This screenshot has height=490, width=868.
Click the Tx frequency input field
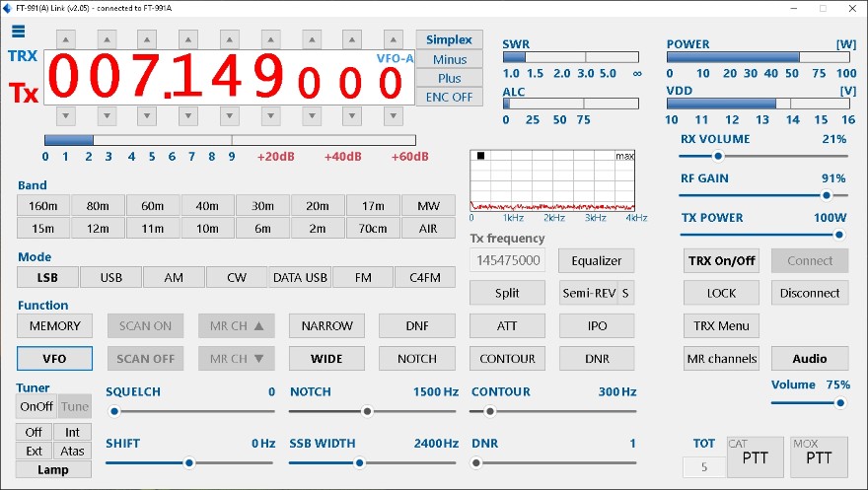click(x=508, y=260)
